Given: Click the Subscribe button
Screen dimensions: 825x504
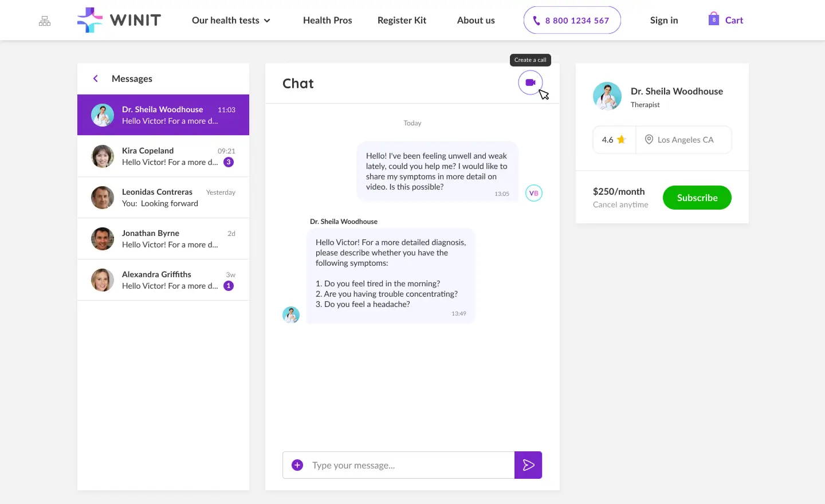Looking at the screenshot, I should (697, 198).
